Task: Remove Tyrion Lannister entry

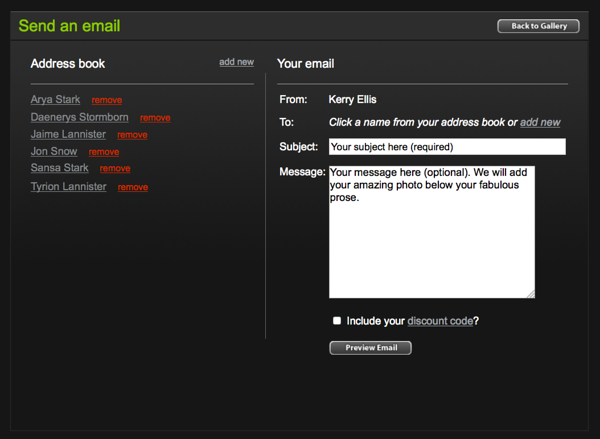Action: [133, 188]
